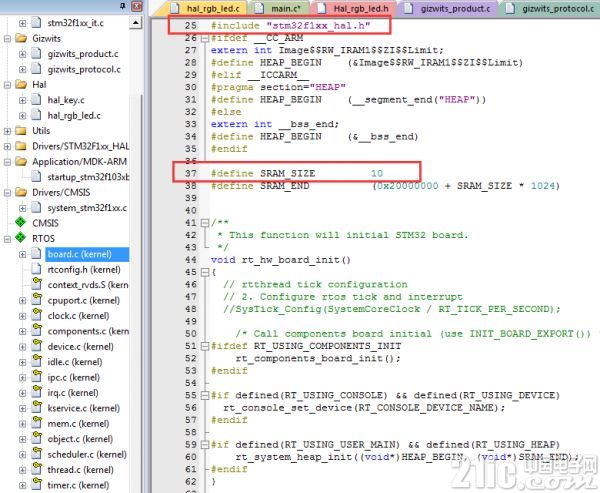Click the mem.c (kernel) key file icon
This screenshot has height=493, width=600.
pos(37,423)
